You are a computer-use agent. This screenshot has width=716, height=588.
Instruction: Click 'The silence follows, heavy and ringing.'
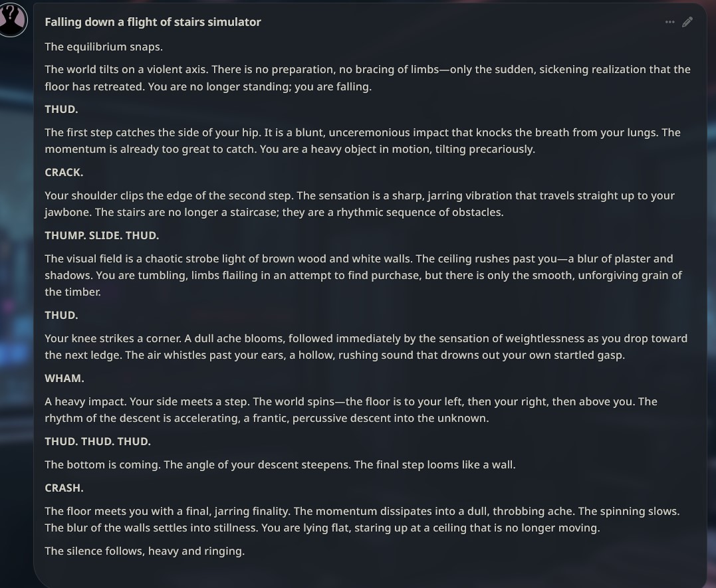(145, 551)
